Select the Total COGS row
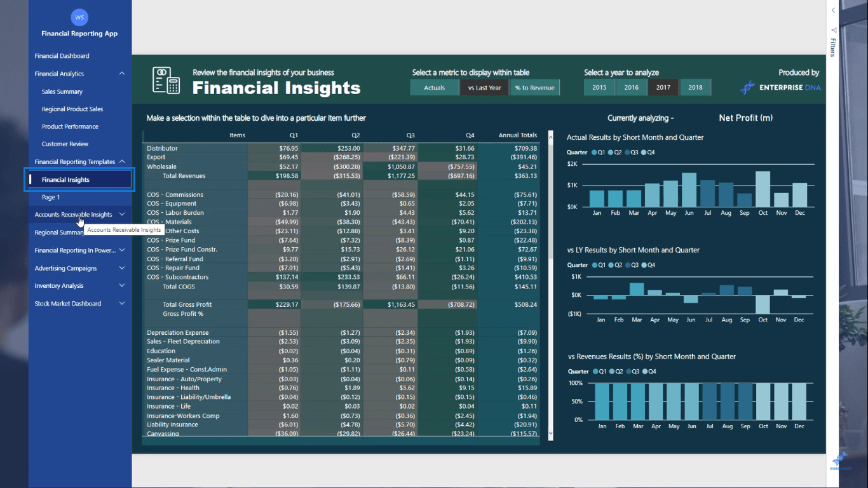 [341, 287]
